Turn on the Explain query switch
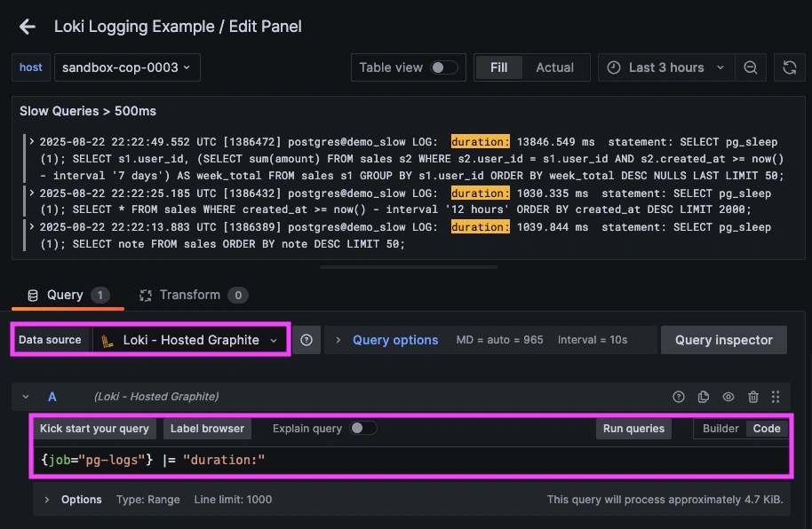 [363, 429]
